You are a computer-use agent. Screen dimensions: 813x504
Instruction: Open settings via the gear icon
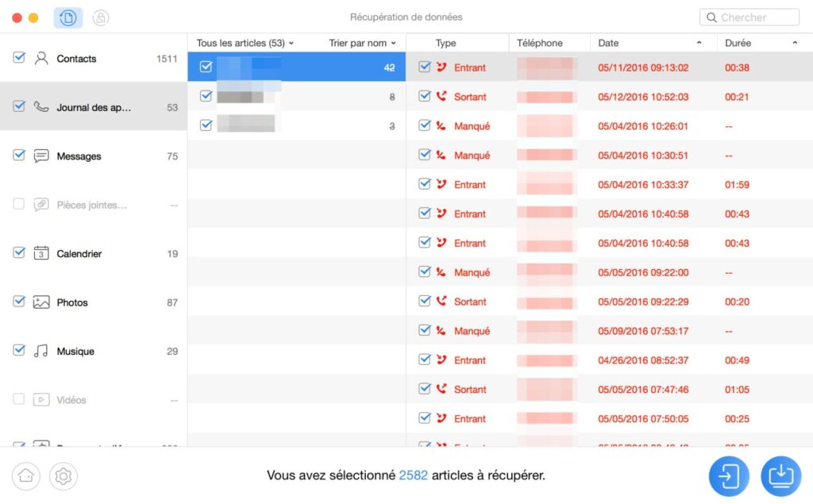coord(64,475)
